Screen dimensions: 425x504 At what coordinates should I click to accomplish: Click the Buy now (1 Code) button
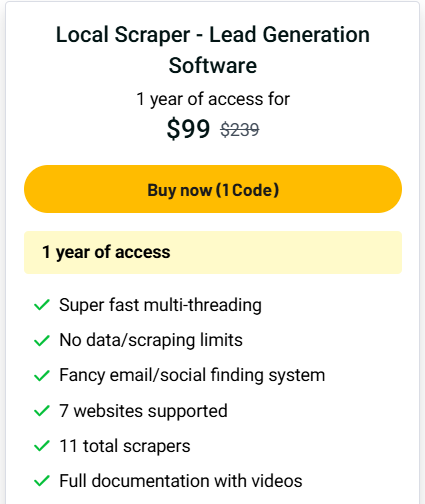[x=213, y=189]
